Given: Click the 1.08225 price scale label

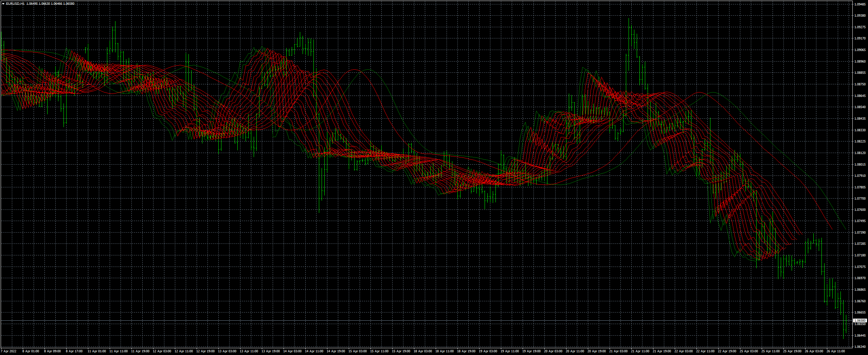Looking at the screenshot, I should [860, 141].
